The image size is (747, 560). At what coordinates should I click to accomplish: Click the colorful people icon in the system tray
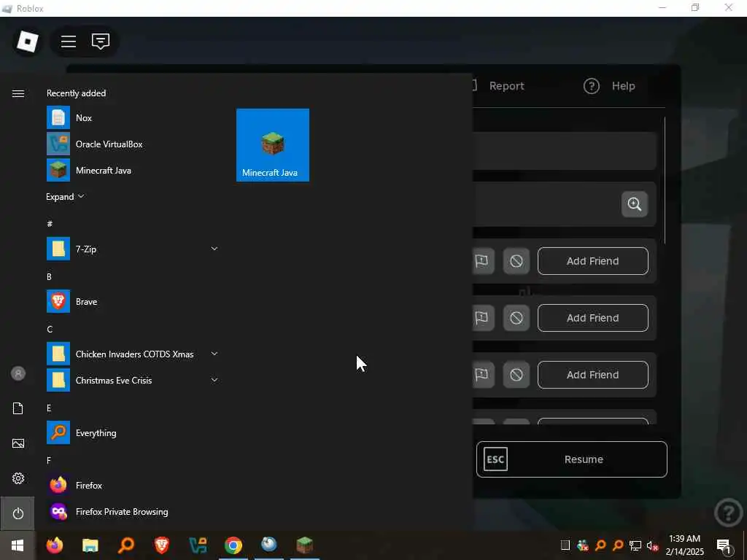[x=582, y=545]
